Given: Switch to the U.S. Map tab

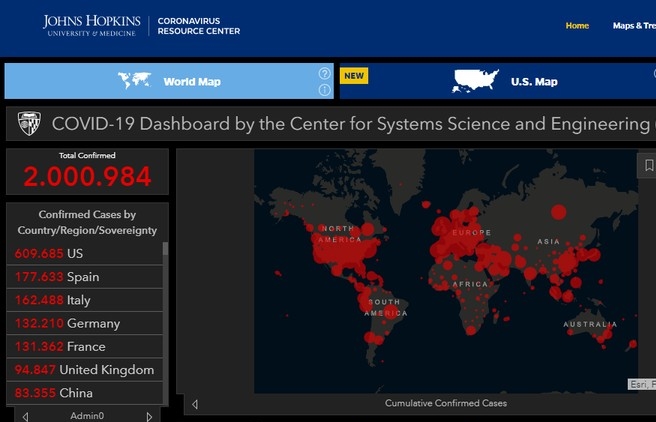Looking at the screenshot, I should (498, 81).
